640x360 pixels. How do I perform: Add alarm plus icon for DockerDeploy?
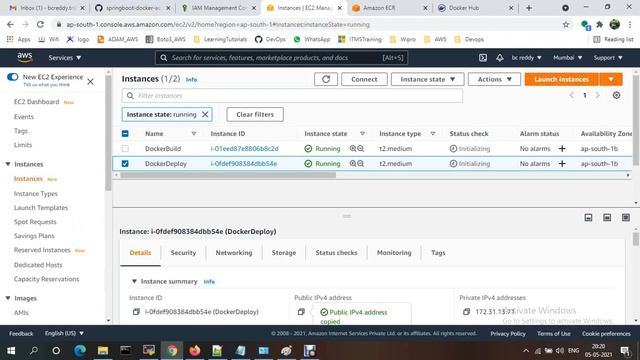click(x=562, y=164)
